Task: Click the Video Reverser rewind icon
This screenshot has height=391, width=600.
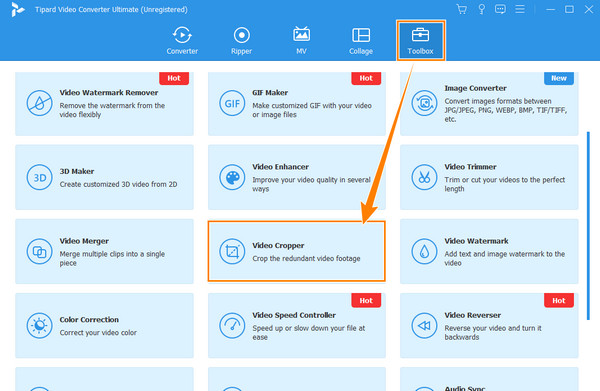Action: (x=424, y=326)
